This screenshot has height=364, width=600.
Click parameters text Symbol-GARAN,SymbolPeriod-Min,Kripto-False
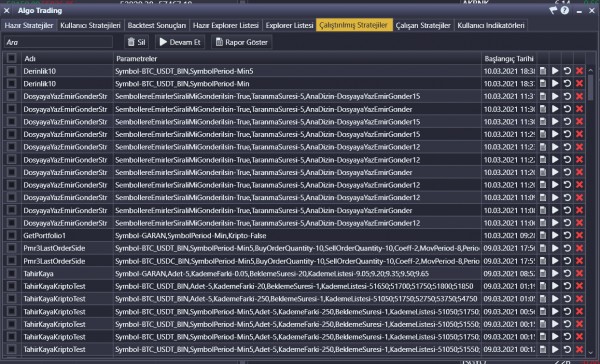click(x=191, y=235)
